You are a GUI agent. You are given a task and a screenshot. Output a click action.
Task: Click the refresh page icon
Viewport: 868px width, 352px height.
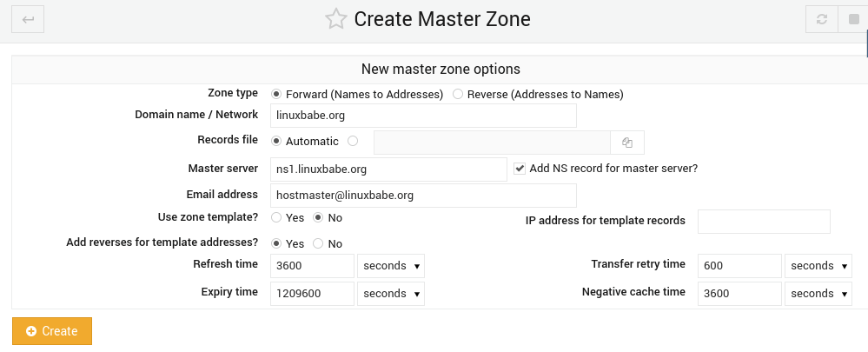(x=821, y=20)
